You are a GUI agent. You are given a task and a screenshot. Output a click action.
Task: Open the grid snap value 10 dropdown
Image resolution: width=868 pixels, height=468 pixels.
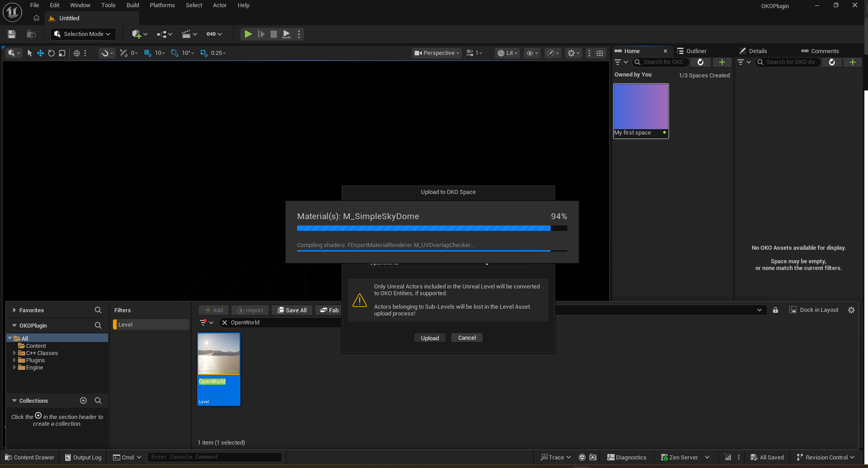pos(160,53)
